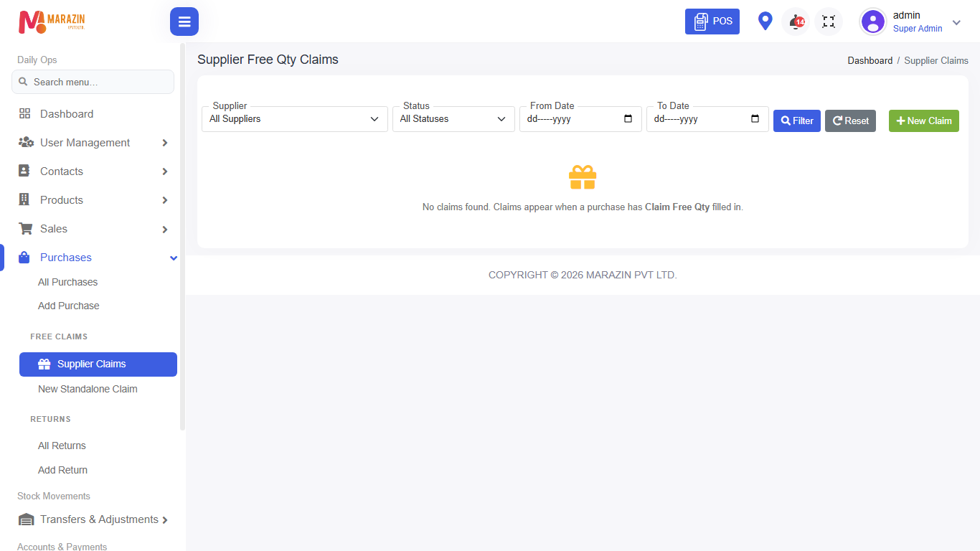Toggle the hamburger sidebar menu button
980x551 pixels.
tap(184, 22)
